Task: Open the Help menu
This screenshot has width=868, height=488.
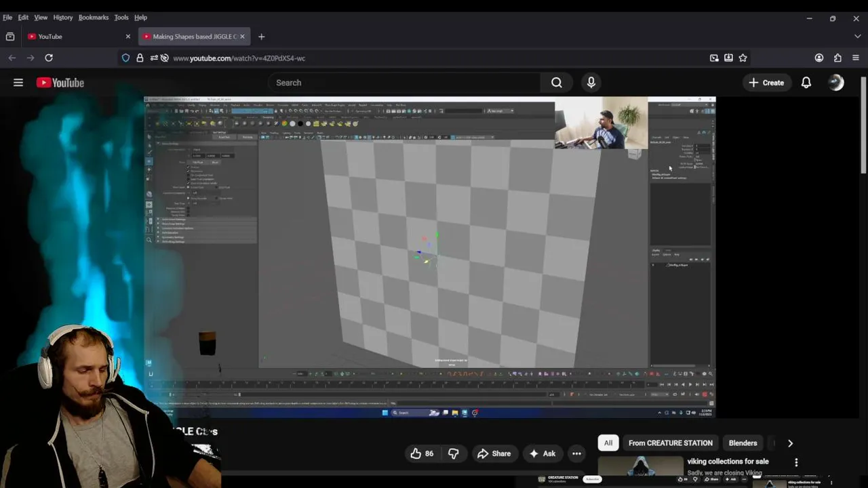Action: point(140,18)
